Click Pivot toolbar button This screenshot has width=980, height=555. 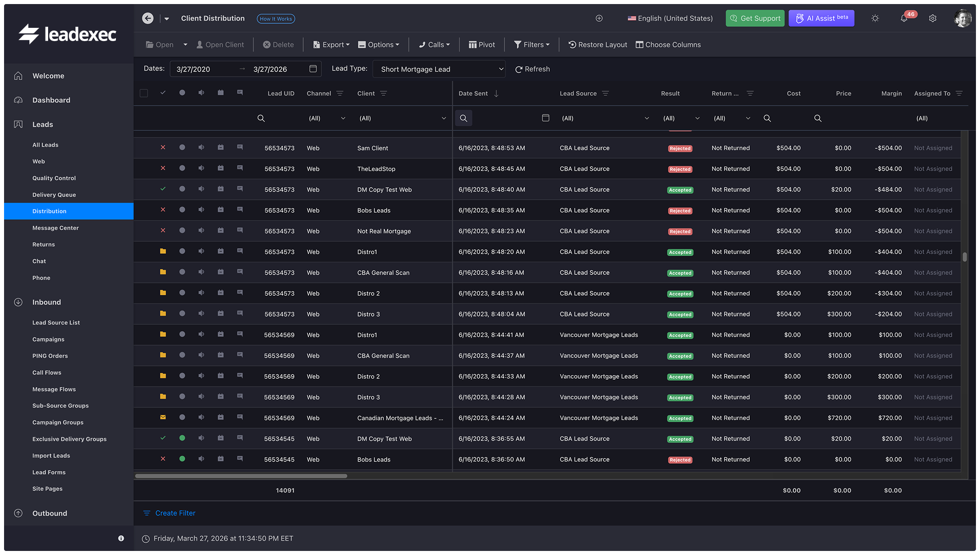(x=482, y=45)
